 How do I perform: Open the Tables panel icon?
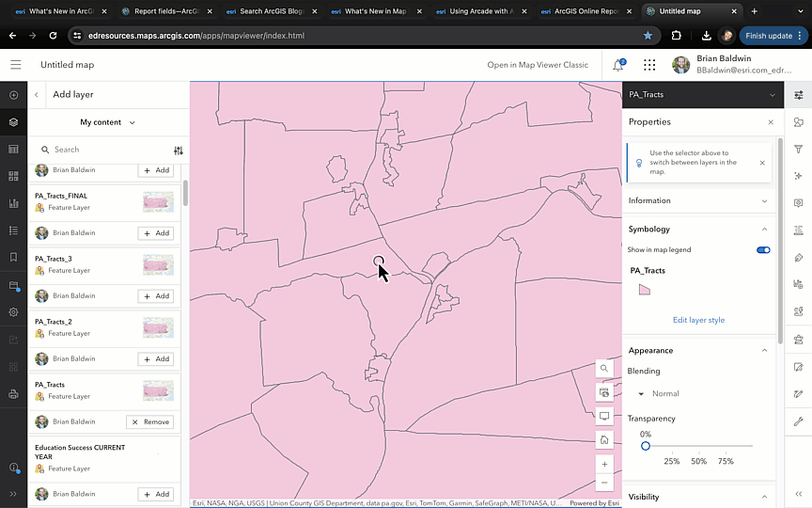point(13,150)
